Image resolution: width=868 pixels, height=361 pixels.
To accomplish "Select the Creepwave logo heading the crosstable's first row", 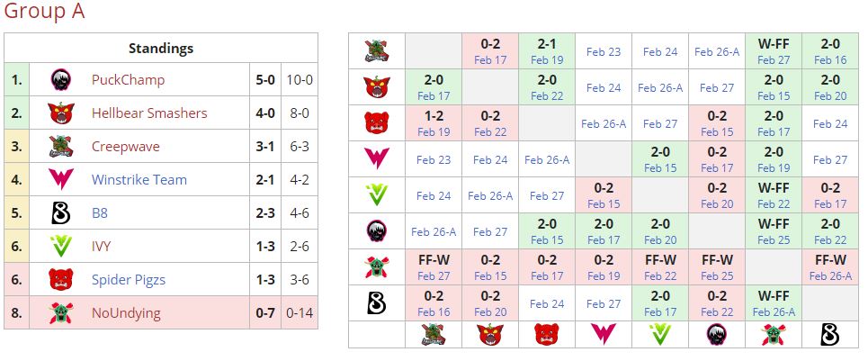I will coord(376,51).
